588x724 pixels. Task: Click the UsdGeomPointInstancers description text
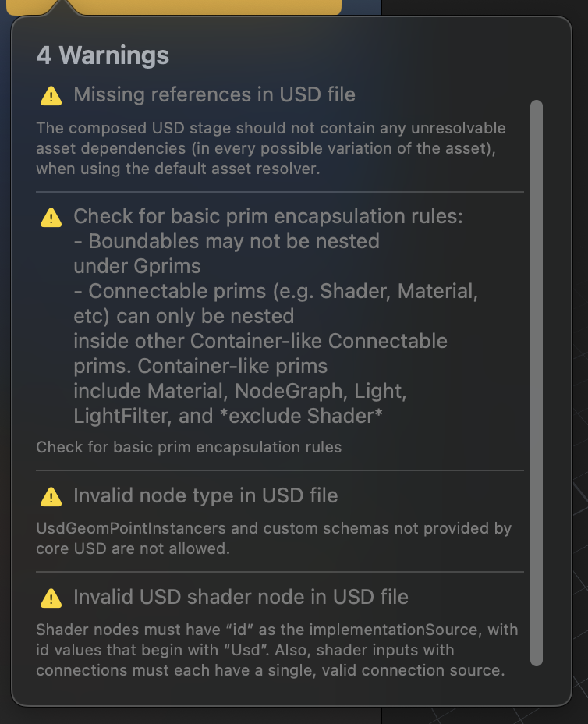274,538
